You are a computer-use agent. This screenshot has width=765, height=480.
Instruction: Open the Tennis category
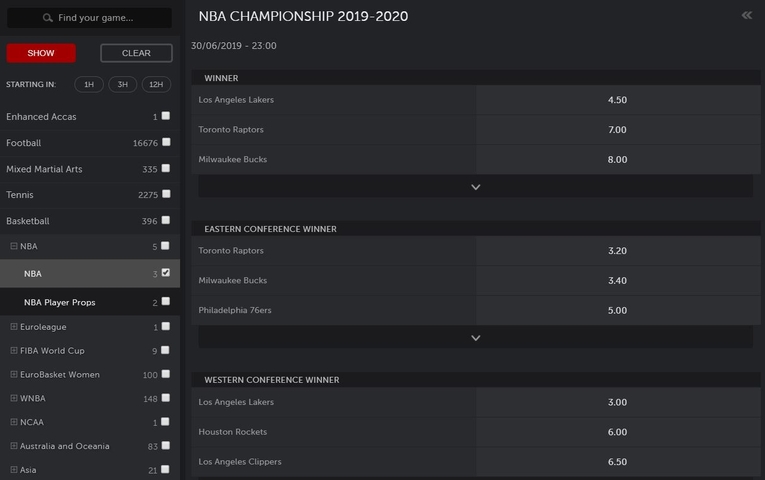pos(20,195)
